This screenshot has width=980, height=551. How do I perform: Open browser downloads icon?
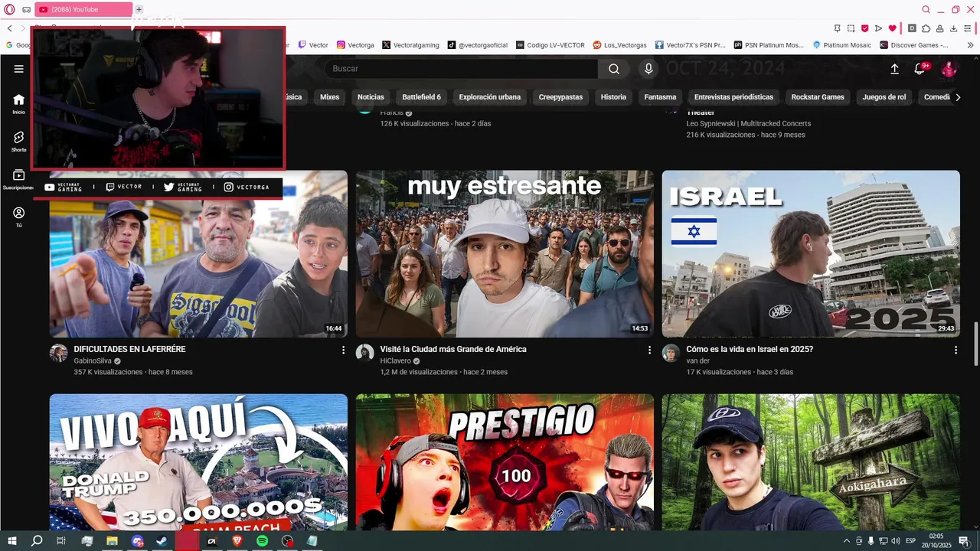954,28
